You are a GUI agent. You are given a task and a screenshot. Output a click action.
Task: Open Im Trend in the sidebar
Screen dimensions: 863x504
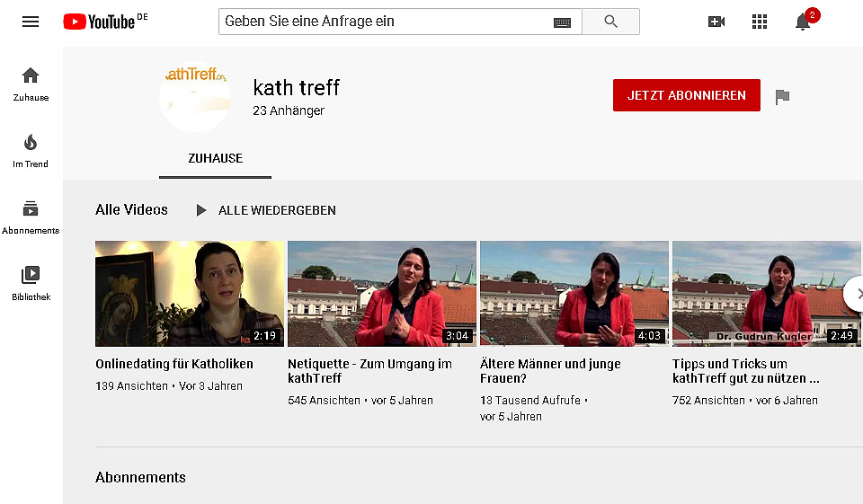tap(31, 150)
